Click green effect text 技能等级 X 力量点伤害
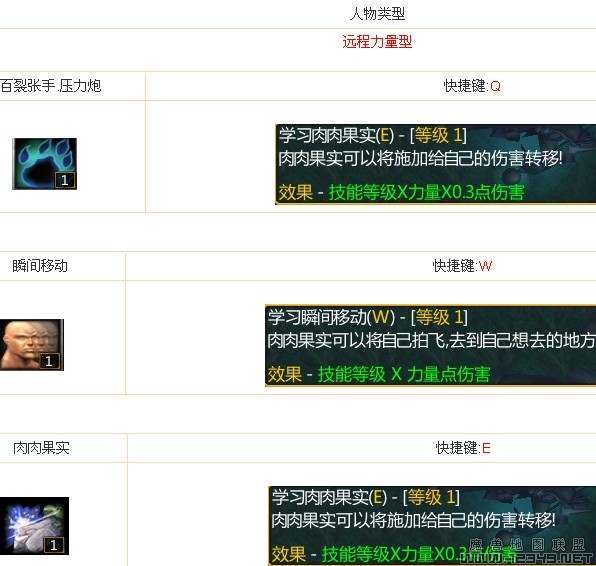This screenshot has height=566, width=596. tap(404, 374)
